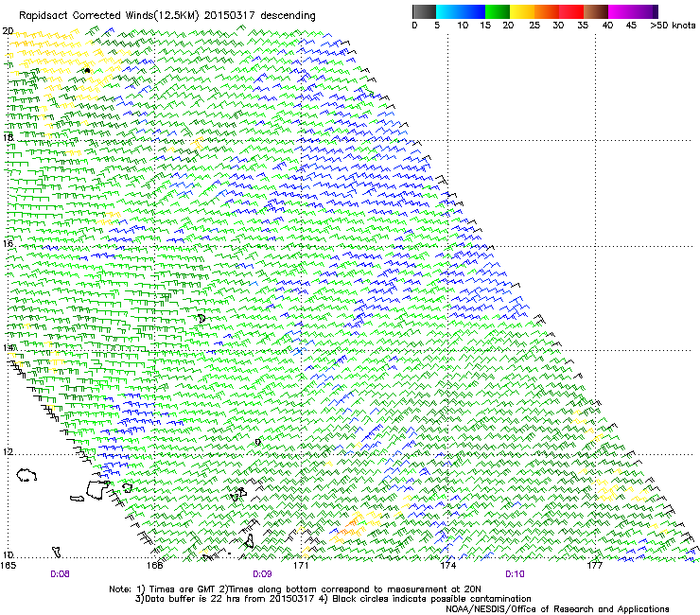Click the '5' legend scale label

pyautogui.click(x=437, y=26)
